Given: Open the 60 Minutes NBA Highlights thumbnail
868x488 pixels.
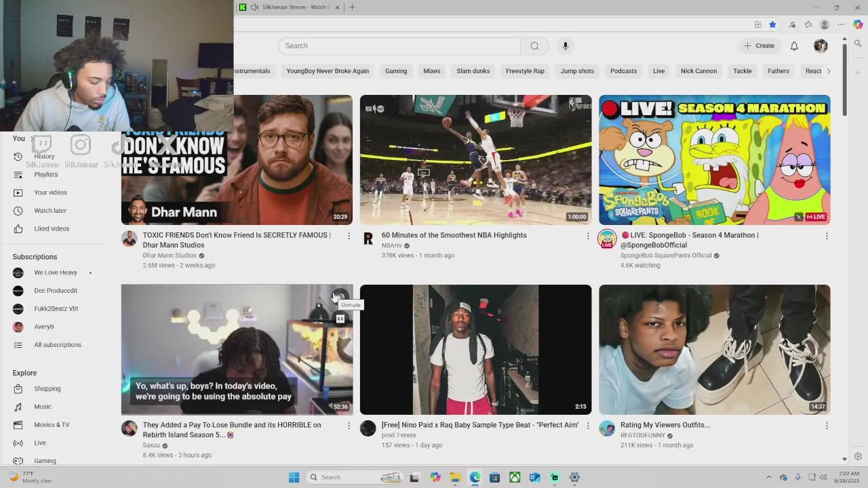Looking at the screenshot, I should point(475,160).
